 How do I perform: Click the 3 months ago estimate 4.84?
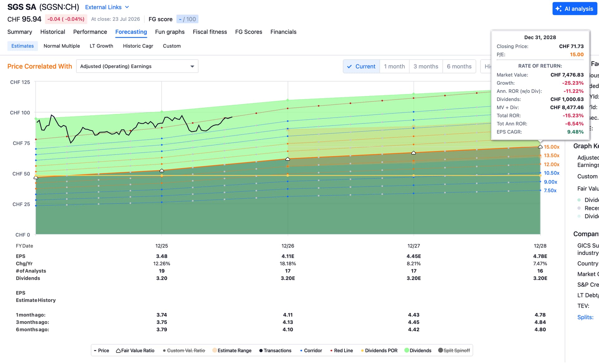click(x=540, y=322)
